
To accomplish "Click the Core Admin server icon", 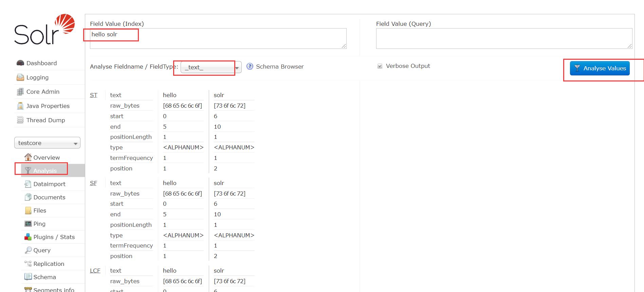I will click(x=20, y=92).
